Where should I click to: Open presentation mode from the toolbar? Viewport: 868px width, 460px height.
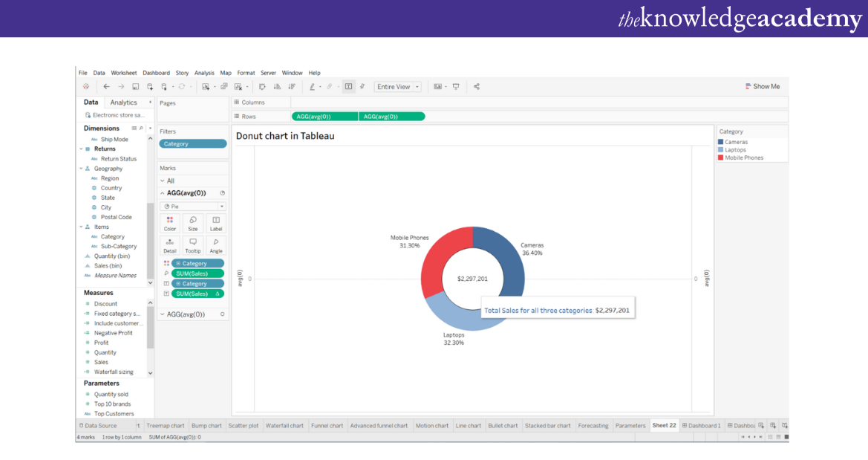pyautogui.click(x=456, y=87)
